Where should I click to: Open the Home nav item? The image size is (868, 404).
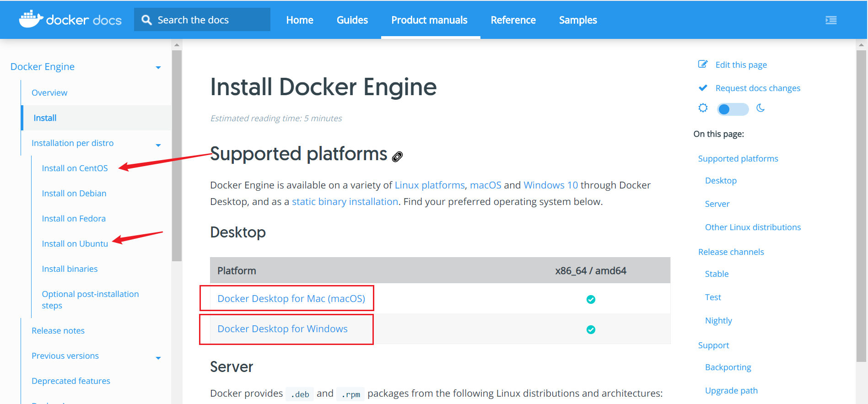tap(300, 20)
